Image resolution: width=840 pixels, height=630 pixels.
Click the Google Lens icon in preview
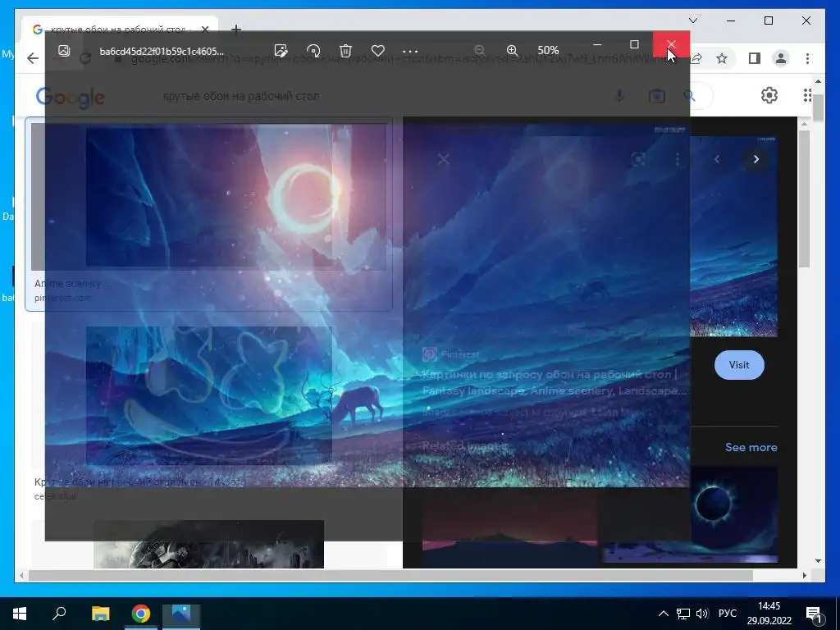pyautogui.click(x=638, y=159)
